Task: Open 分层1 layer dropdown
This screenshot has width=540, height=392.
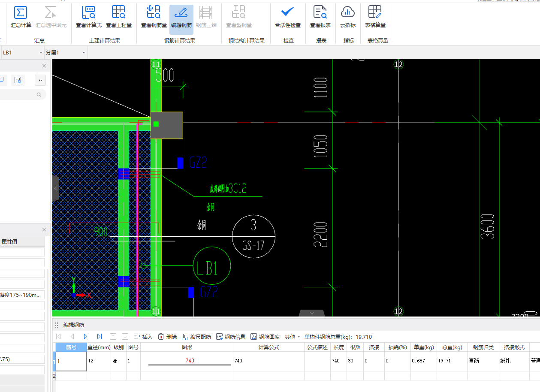Action: tap(66, 52)
